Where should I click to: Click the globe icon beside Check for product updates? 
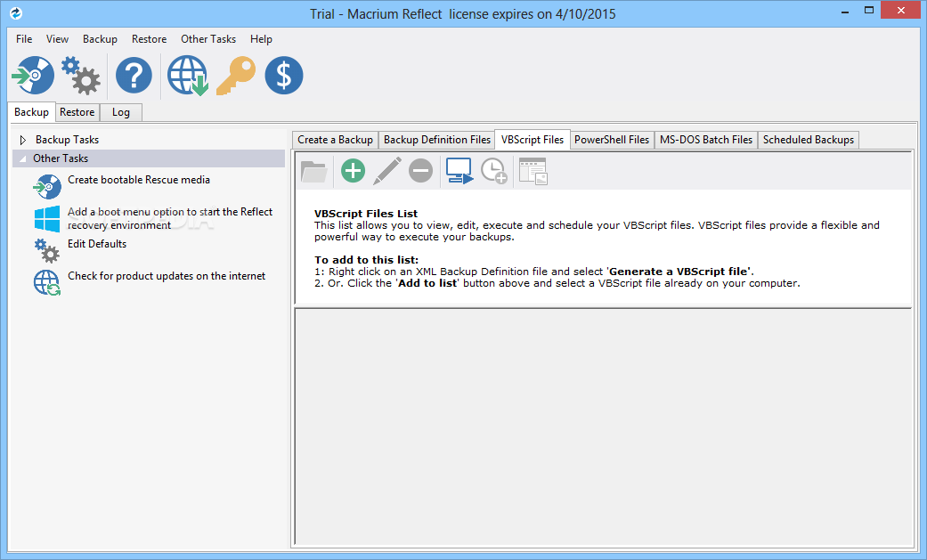[47, 282]
